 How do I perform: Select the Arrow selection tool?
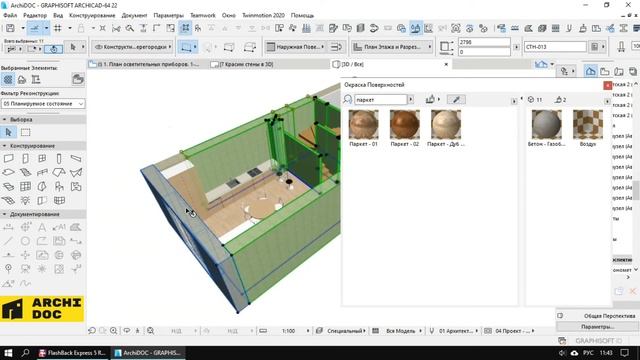coord(9,132)
